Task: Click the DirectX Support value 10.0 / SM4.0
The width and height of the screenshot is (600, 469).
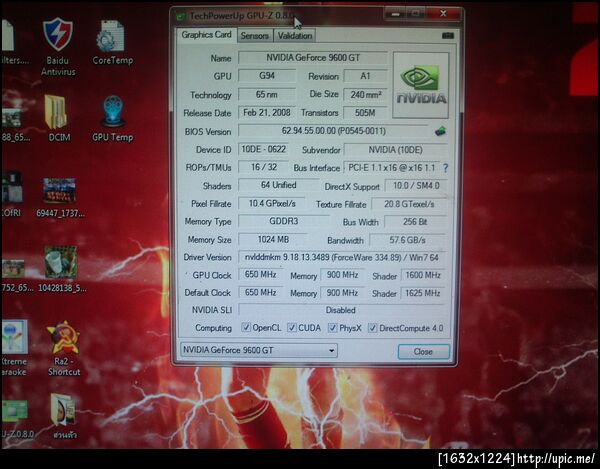Action: 416,186
